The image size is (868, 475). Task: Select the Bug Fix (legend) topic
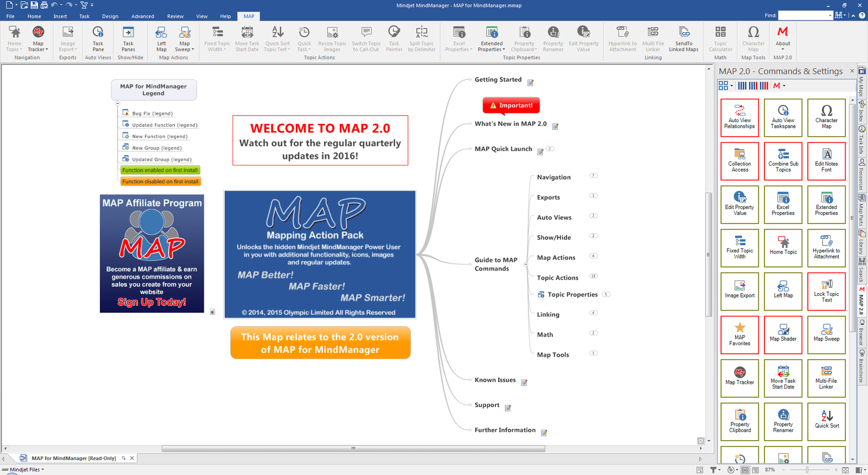[x=152, y=113]
